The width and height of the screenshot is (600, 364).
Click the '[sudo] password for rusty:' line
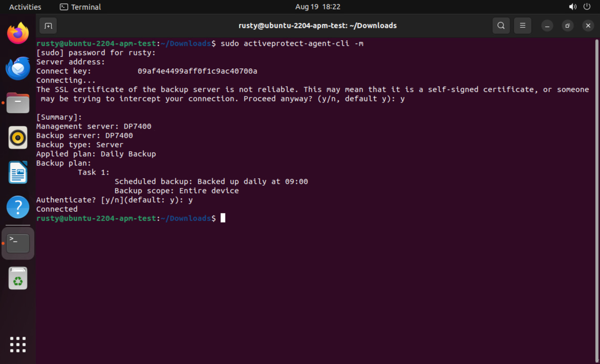[x=96, y=53]
